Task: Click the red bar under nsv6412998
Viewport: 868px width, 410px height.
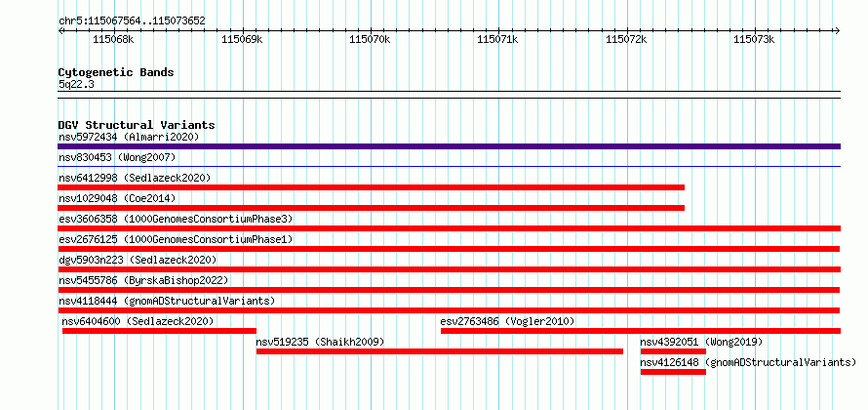Action: click(371, 187)
